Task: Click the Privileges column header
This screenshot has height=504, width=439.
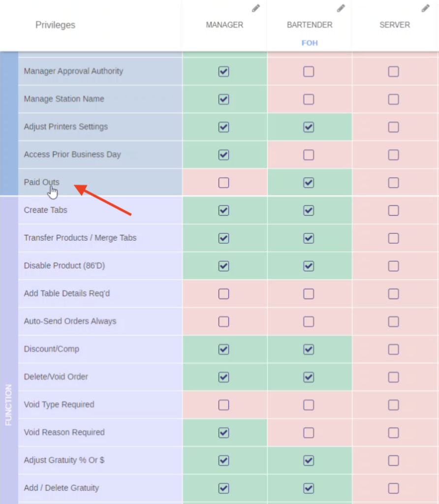Action: [55, 25]
